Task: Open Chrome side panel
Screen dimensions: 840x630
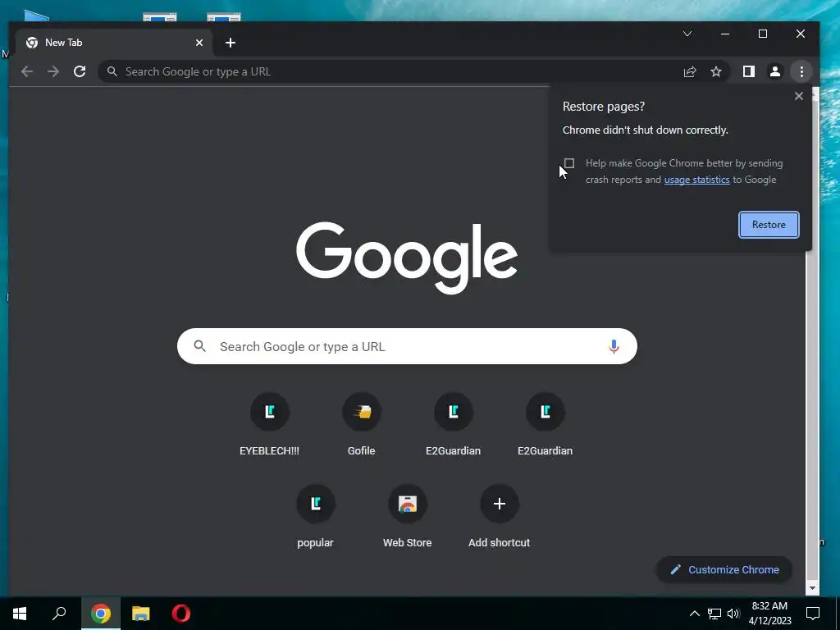Action: [748, 72]
